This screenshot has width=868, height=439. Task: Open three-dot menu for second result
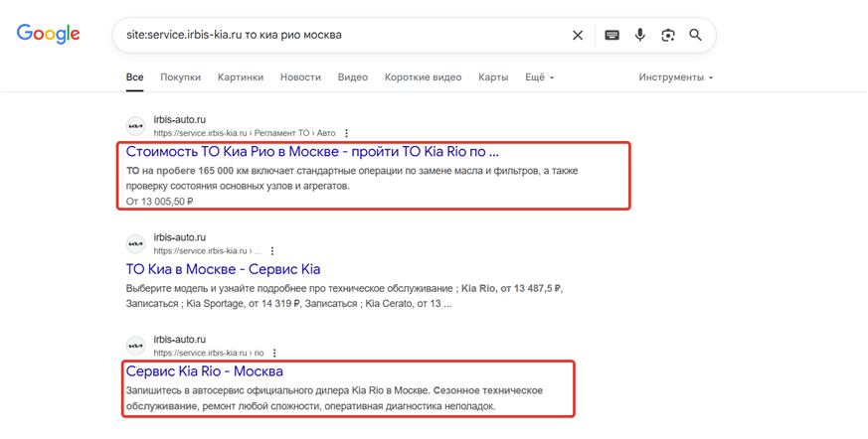(x=272, y=250)
